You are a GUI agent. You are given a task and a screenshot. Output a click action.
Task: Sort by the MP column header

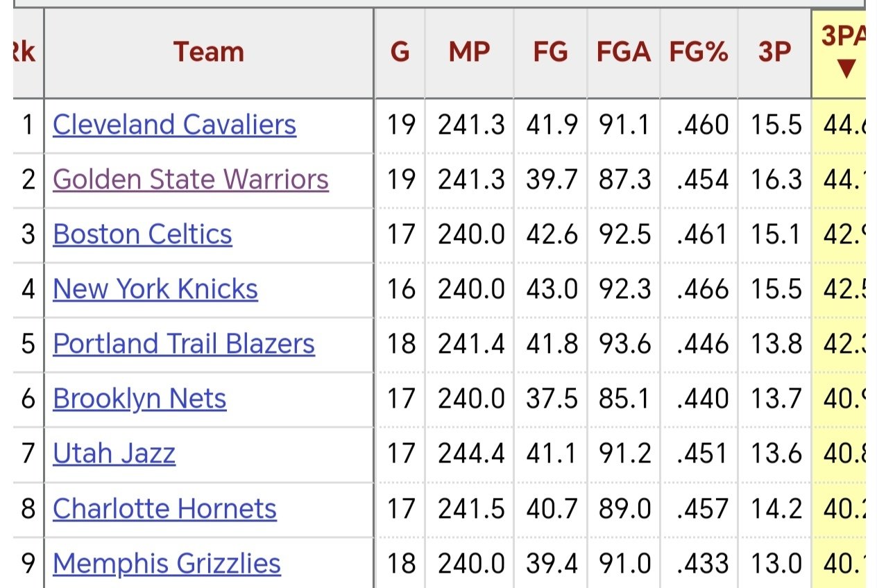click(x=469, y=52)
